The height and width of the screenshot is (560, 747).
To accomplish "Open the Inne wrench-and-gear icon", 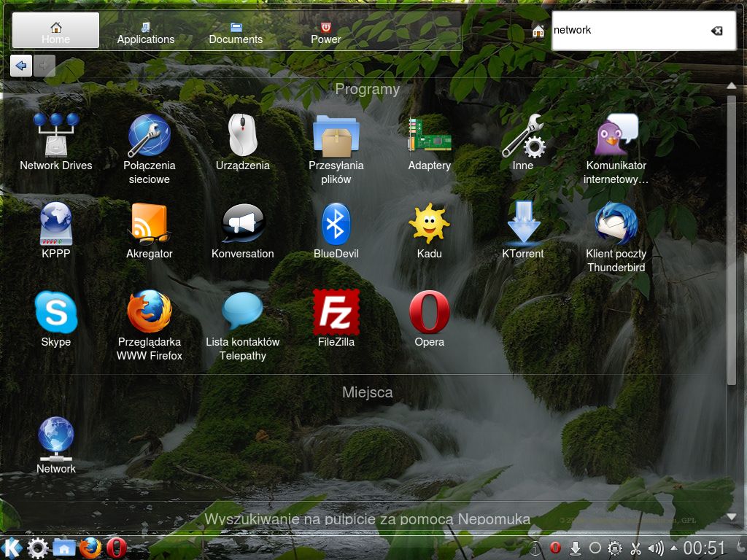I will click(x=522, y=142).
